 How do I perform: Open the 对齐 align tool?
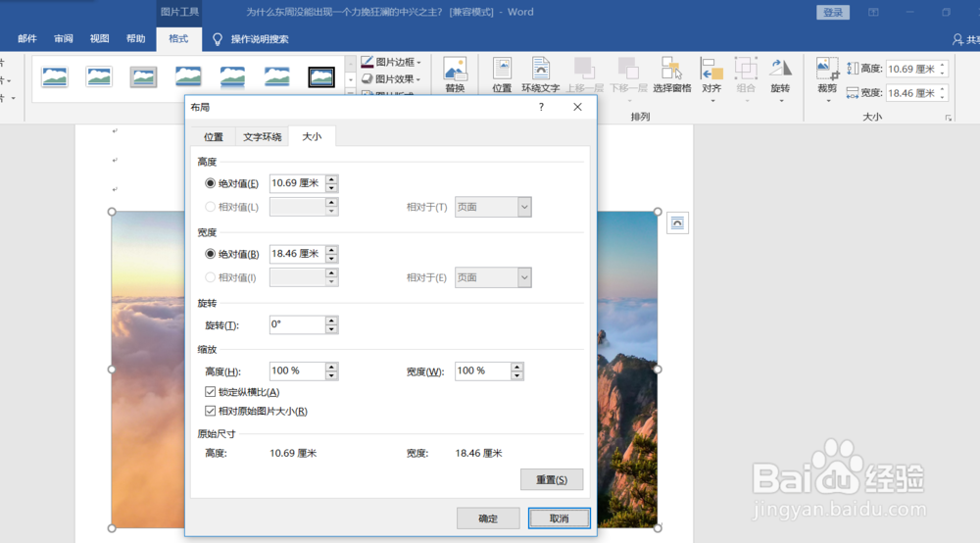pos(711,75)
